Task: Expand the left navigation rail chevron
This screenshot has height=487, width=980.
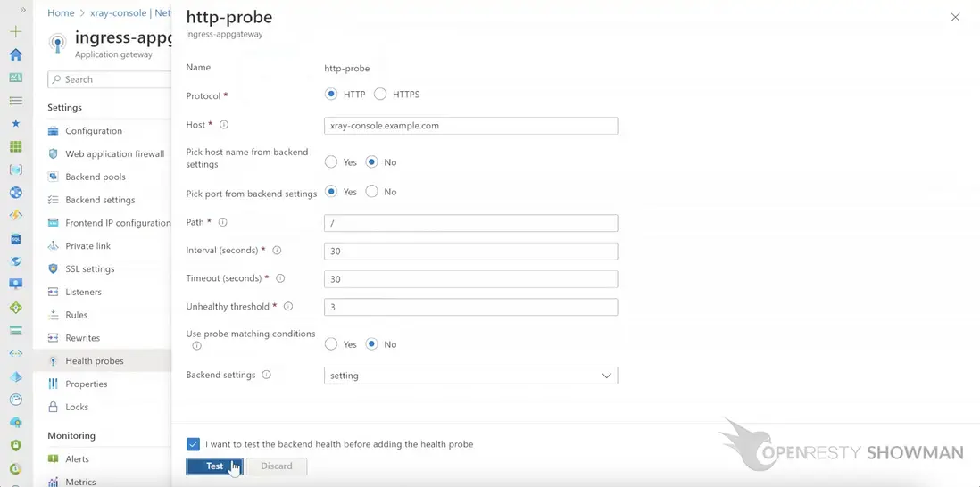Action: click(x=23, y=9)
